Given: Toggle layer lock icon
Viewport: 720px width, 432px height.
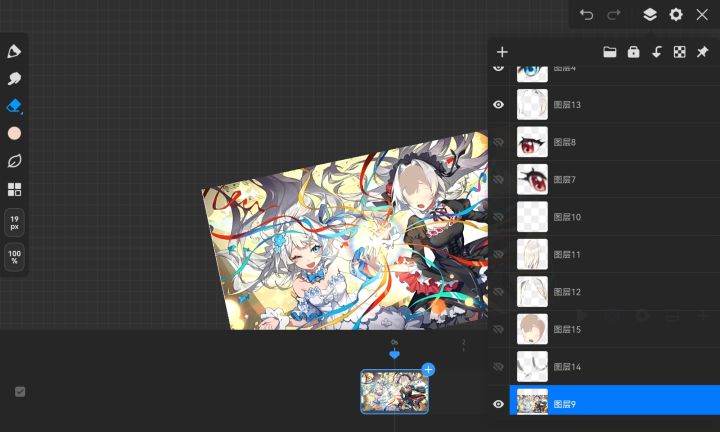Looking at the screenshot, I should coord(633,52).
